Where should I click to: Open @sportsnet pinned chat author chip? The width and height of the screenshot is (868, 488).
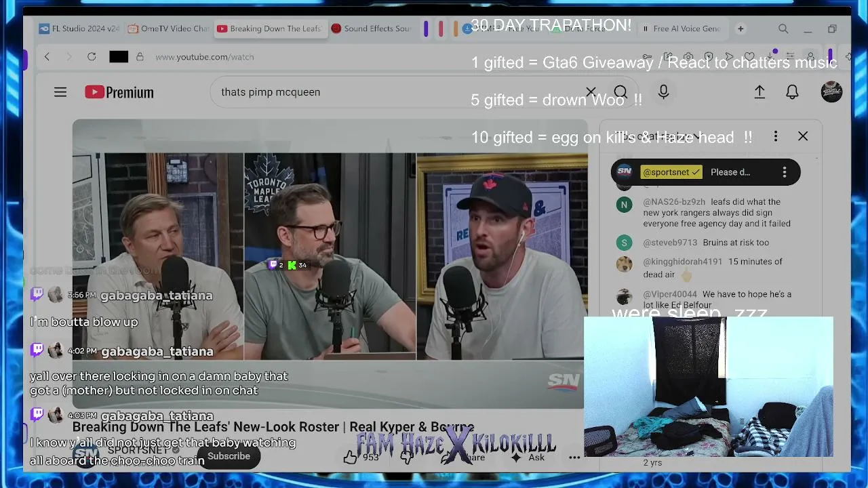(671, 172)
